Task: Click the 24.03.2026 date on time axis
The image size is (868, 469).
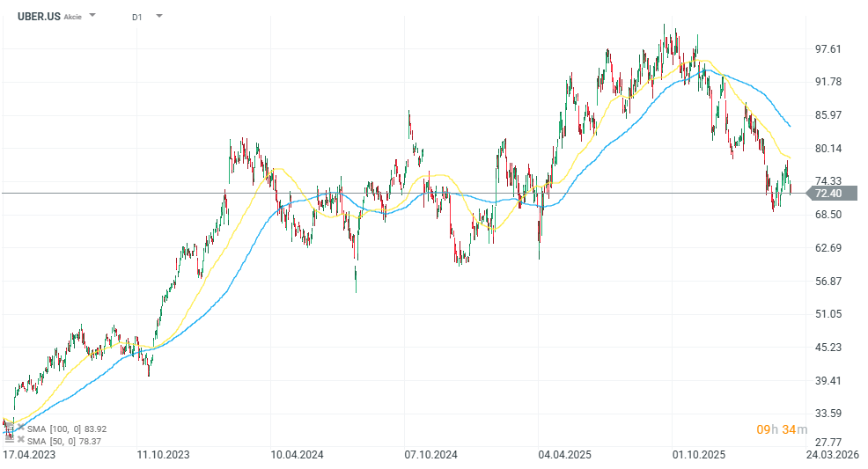Action: [x=833, y=455]
